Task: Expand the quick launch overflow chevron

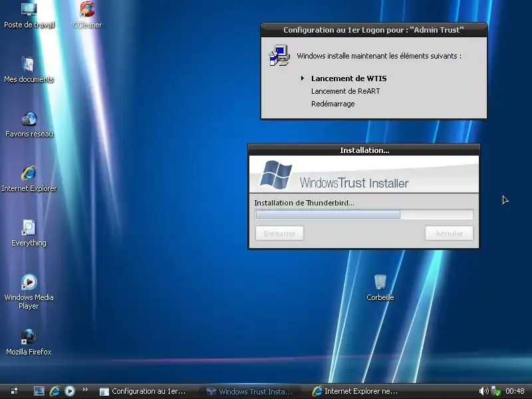Action: [85, 390]
